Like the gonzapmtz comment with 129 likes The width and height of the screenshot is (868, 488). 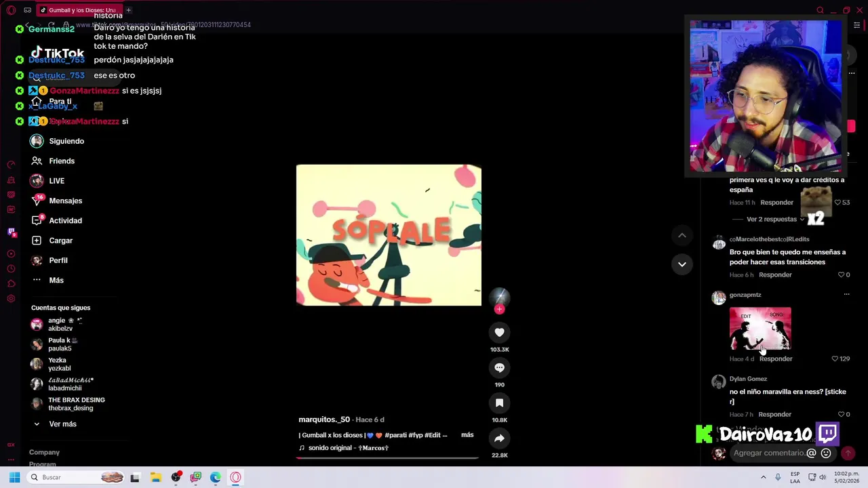[x=835, y=359]
